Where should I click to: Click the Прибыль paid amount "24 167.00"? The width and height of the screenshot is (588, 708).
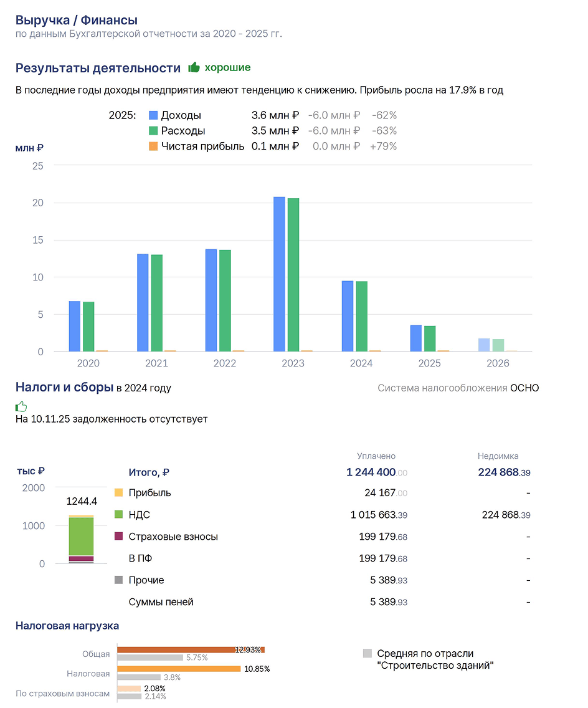[x=386, y=492]
